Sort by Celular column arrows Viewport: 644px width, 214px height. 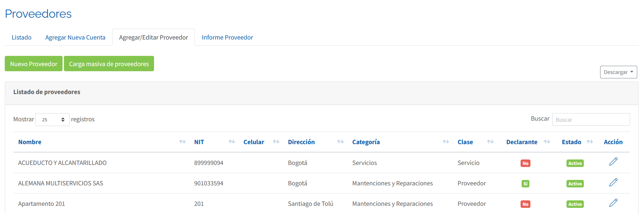[276, 142]
